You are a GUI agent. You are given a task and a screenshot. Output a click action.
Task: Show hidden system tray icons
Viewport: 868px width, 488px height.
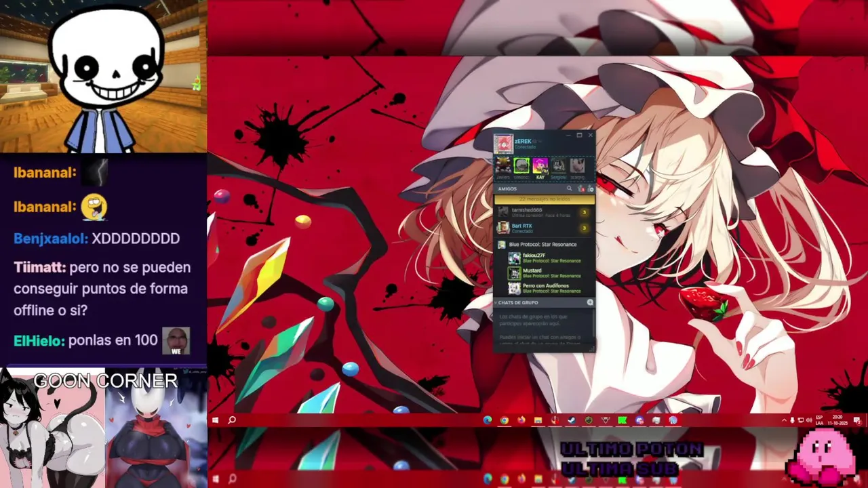point(785,420)
